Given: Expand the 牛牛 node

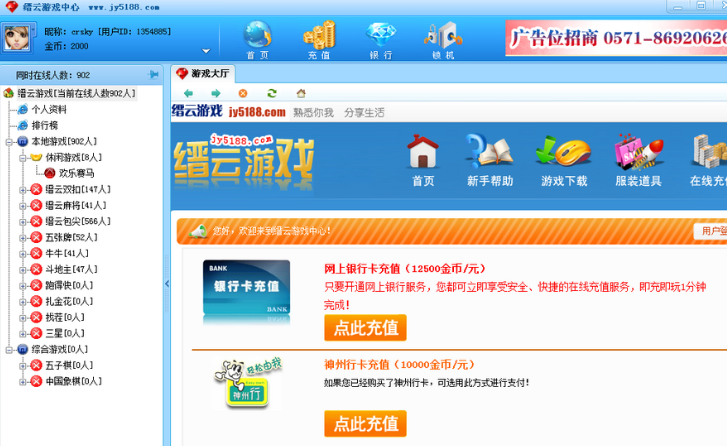Looking at the screenshot, I should [23, 254].
